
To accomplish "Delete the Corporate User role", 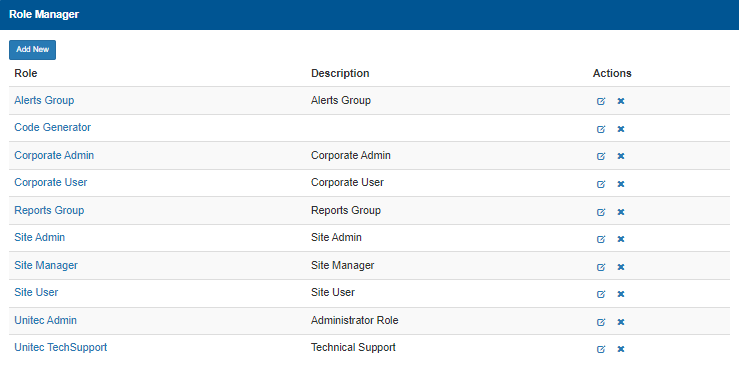I will (621, 184).
